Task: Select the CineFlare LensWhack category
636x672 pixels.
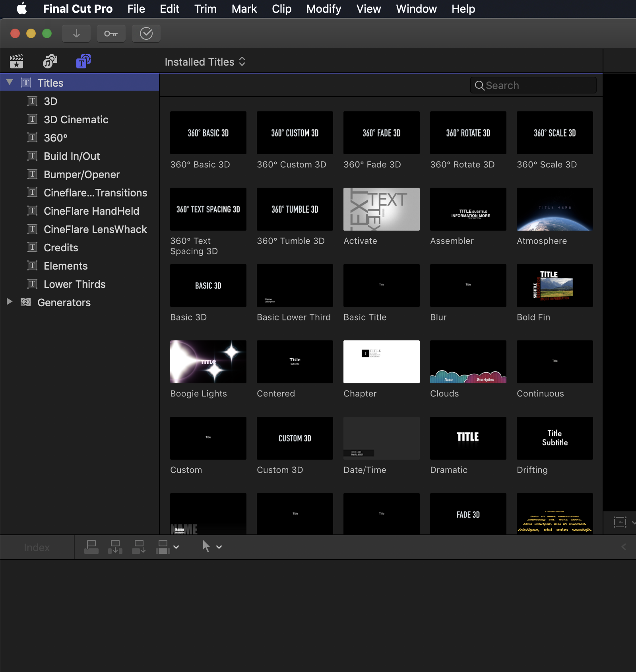Action: click(79, 229)
